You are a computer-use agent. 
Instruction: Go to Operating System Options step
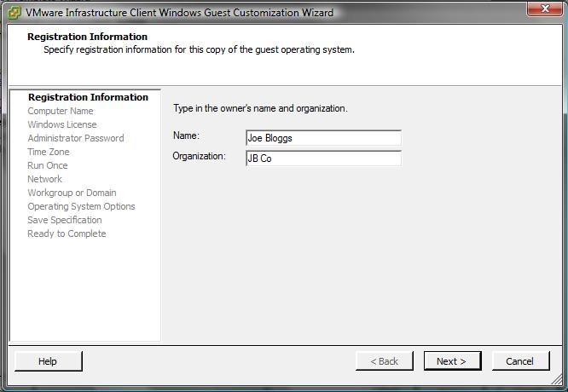pyautogui.click(x=81, y=206)
